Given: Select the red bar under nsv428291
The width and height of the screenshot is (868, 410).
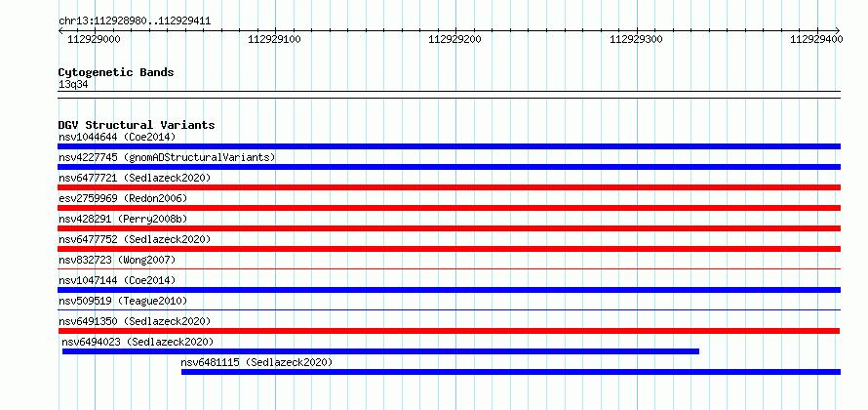Looking at the screenshot, I should [449, 228].
